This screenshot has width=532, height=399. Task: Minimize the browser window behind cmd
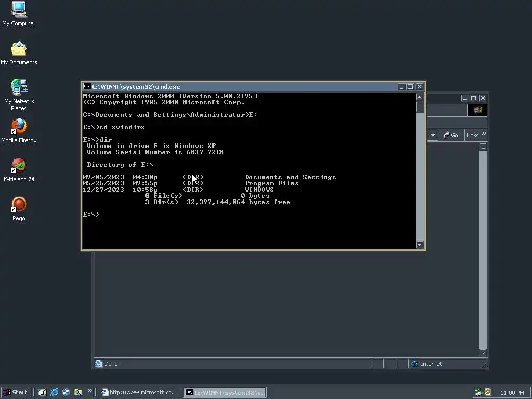[465, 98]
